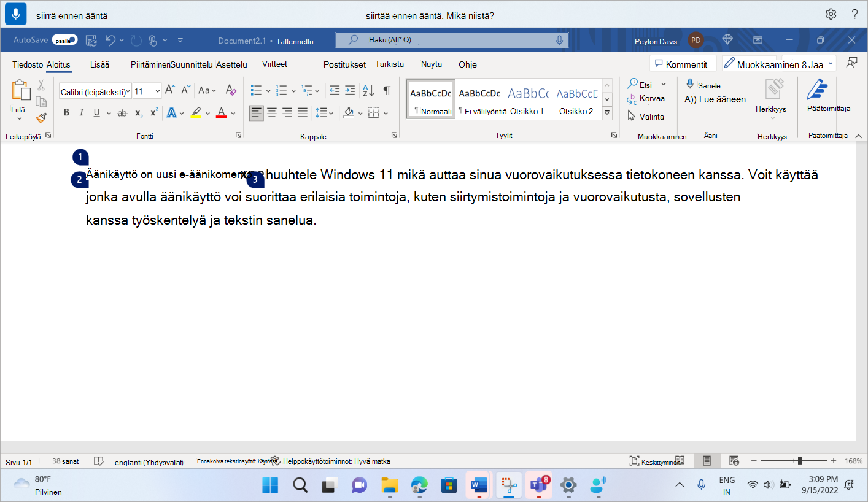This screenshot has width=868, height=502.
Task: Click the Valinta select button
Action: coord(645,116)
